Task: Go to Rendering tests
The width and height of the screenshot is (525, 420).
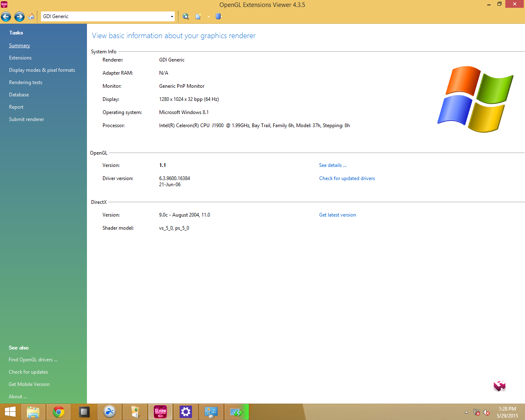Action: point(25,82)
